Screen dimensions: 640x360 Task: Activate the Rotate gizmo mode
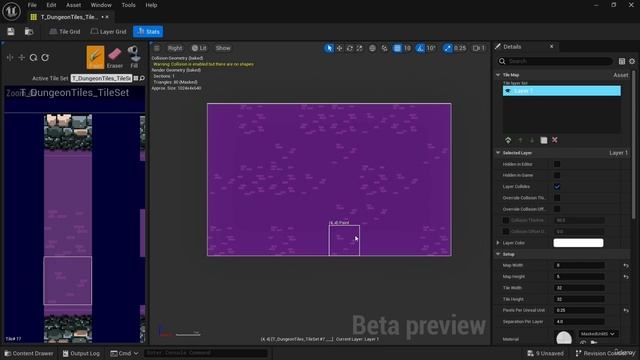[x=349, y=48]
